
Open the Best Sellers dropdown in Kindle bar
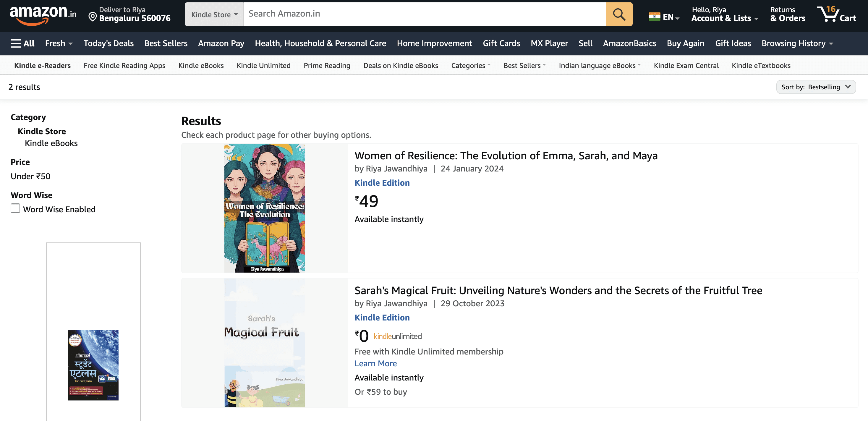pos(524,65)
